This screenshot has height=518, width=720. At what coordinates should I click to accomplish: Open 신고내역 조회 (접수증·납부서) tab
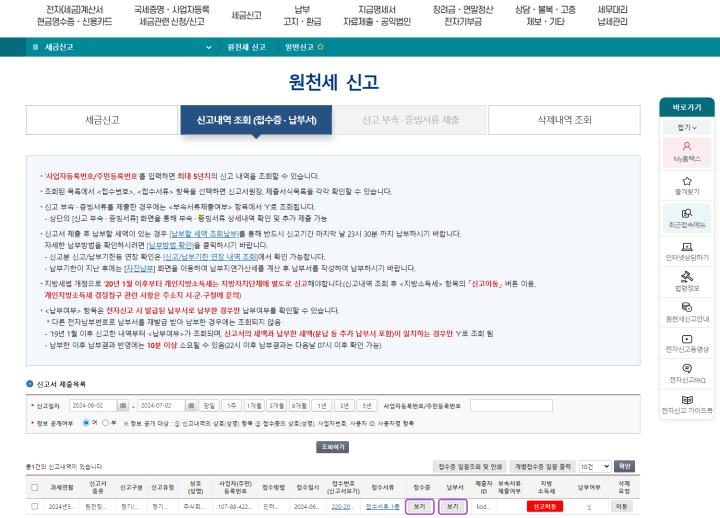click(256, 120)
